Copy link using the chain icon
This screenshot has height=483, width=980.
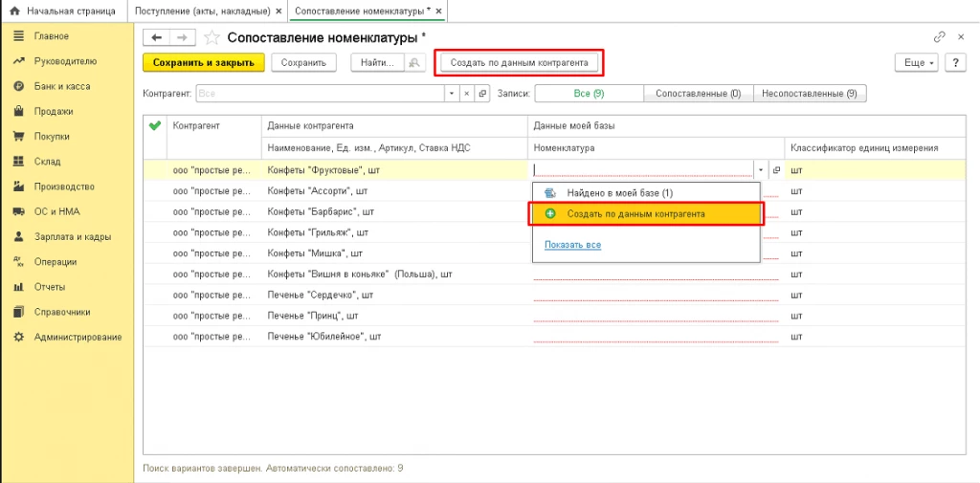(x=940, y=37)
